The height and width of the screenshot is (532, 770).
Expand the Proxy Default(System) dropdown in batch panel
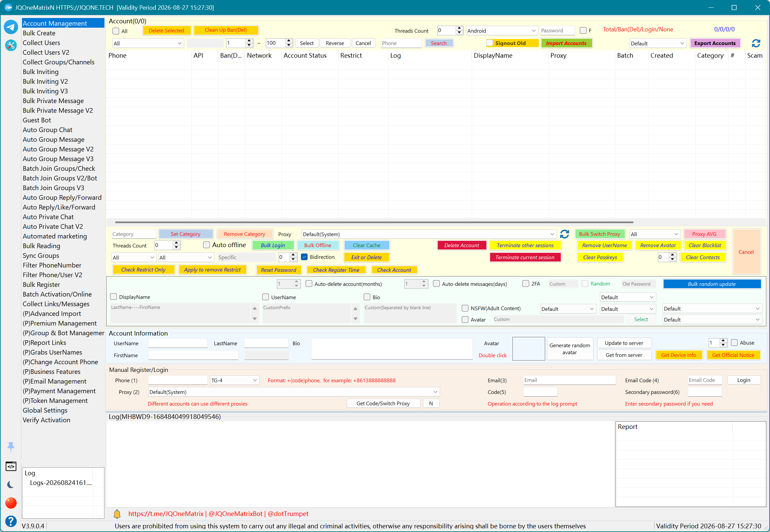pyautogui.click(x=429, y=234)
